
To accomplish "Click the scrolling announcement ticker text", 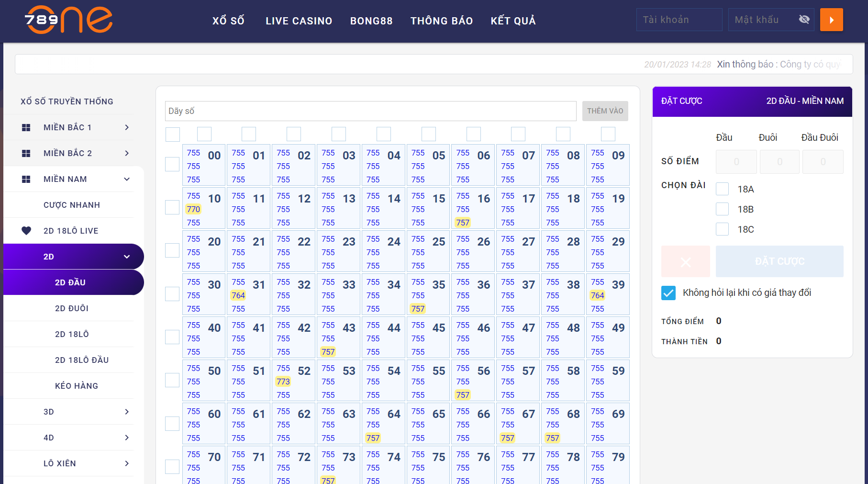I will coord(743,64).
